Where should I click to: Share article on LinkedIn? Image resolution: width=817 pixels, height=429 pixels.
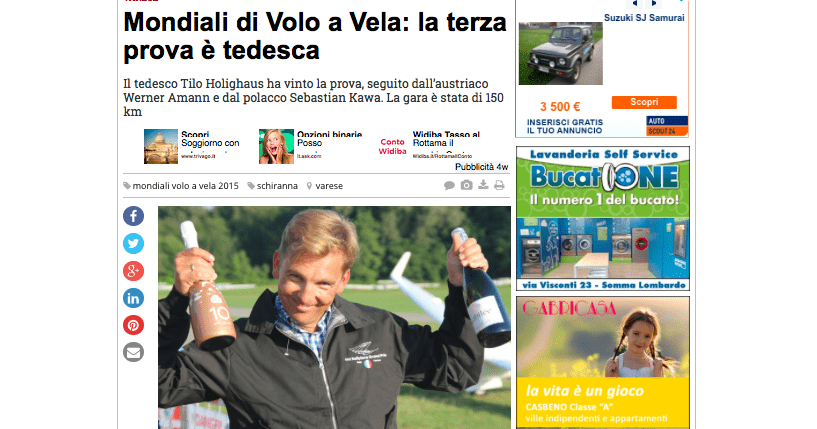click(x=133, y=298)
